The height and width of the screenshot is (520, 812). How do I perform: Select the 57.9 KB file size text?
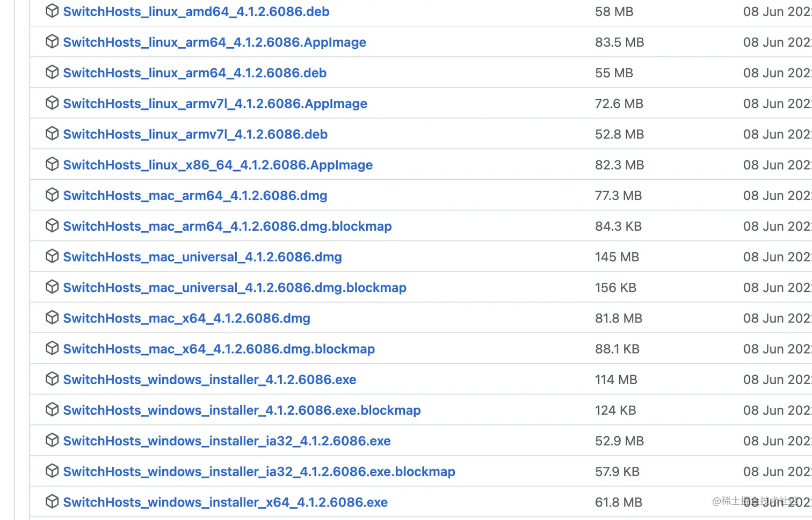[617, 471]
